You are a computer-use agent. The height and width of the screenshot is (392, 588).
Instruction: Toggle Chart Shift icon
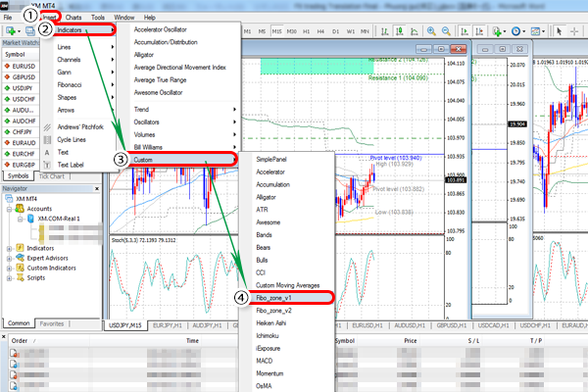479,31
